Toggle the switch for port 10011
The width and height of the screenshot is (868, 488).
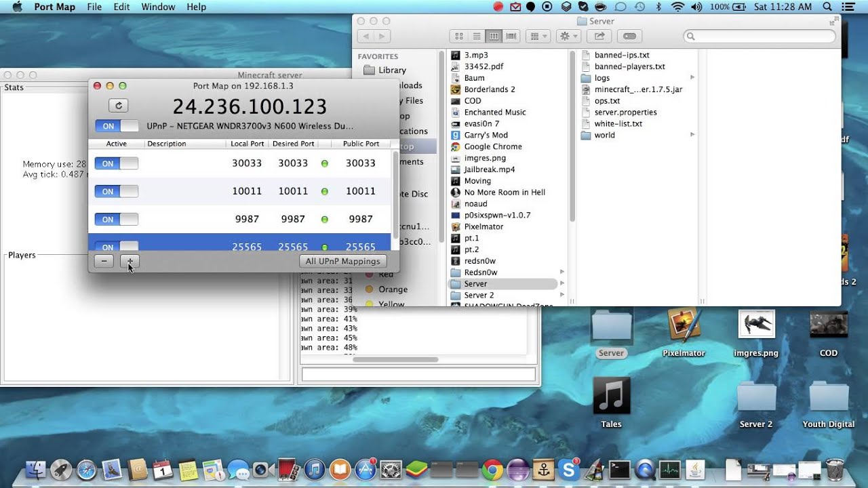[117, 191]
